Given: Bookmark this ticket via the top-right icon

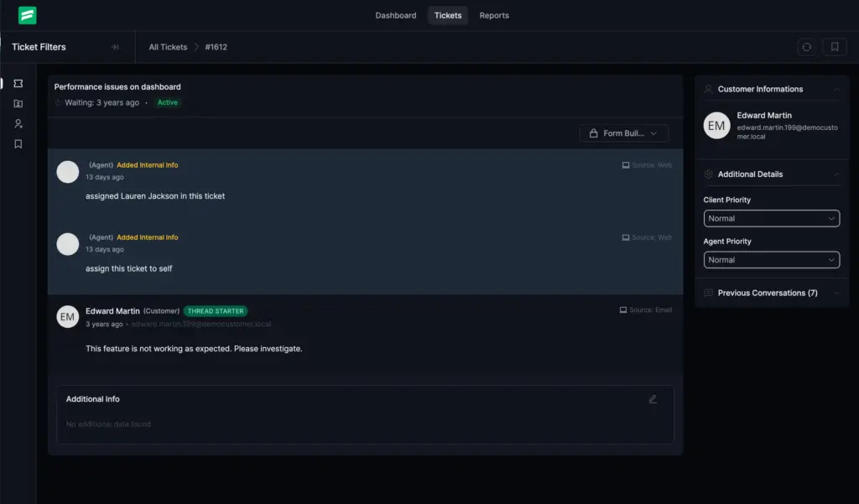Looking at the screenshot, I should coord(834,47).
